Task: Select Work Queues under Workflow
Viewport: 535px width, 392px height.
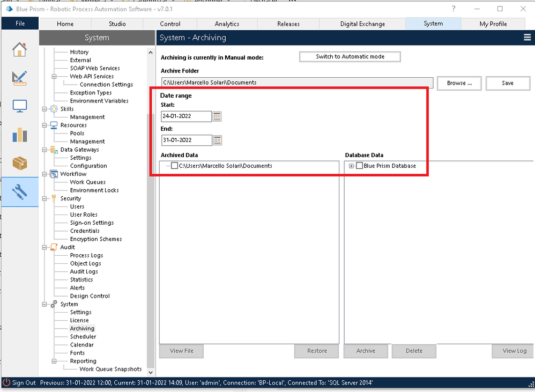Action: 88,182
